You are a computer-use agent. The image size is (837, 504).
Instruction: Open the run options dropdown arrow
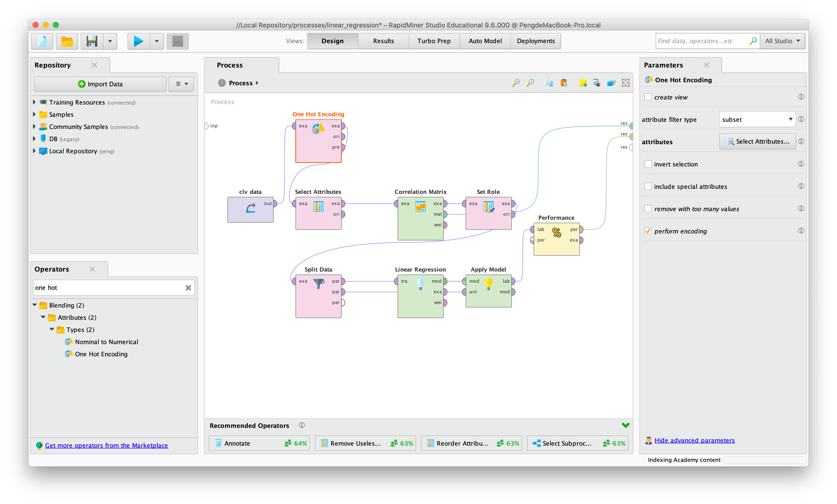[x=157, y=41]
